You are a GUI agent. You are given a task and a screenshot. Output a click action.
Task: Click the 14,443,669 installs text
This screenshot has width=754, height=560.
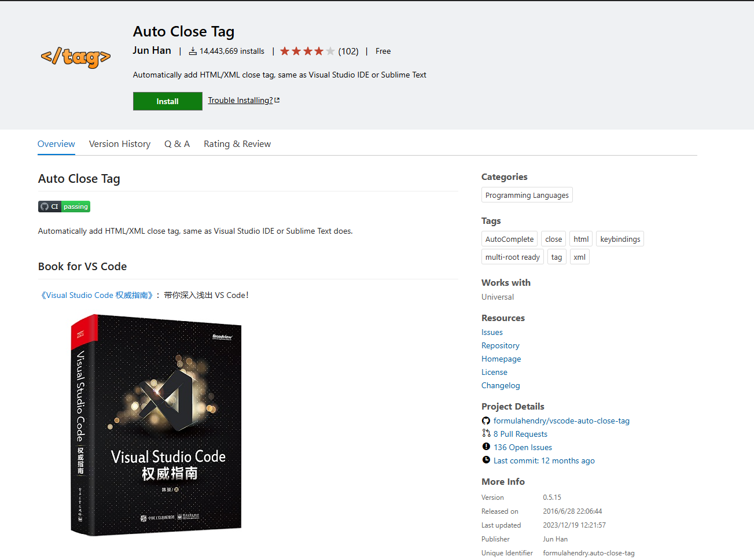point(232,51)
